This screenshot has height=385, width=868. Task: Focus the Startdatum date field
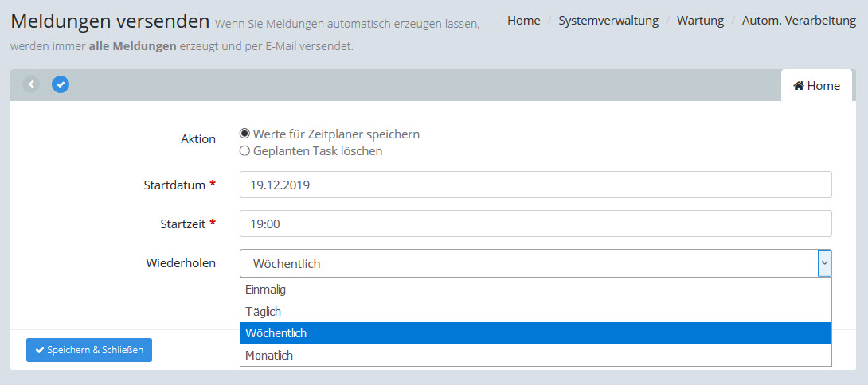coord(535,185)
